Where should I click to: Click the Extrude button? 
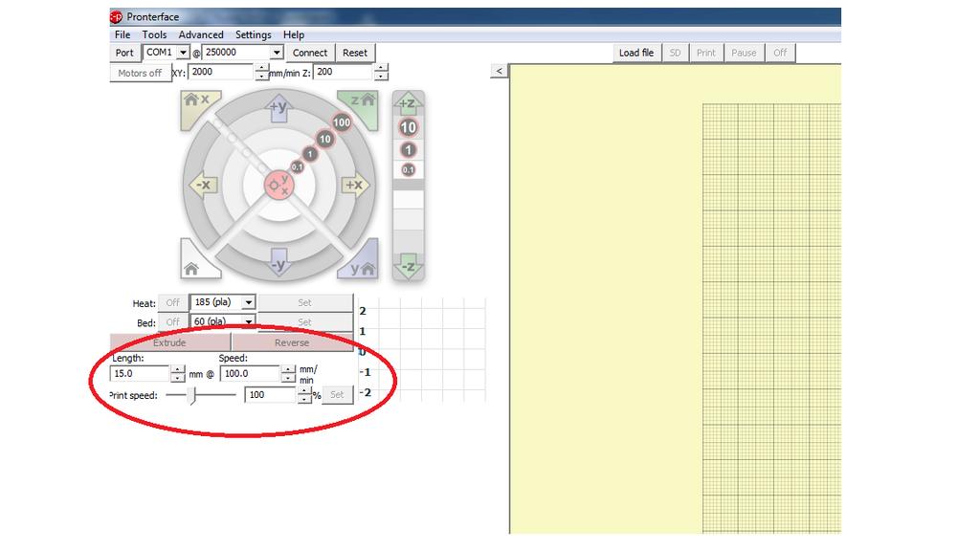[170, 342]
